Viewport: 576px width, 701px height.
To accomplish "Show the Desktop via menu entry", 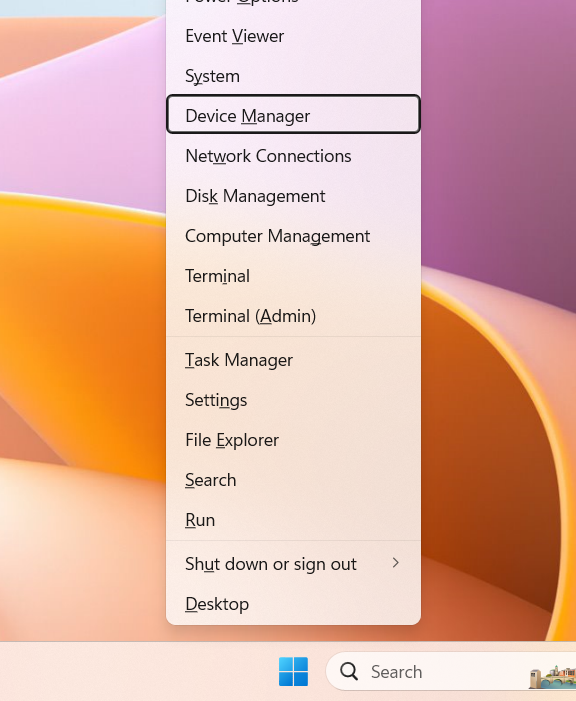I will click(293, 604).
